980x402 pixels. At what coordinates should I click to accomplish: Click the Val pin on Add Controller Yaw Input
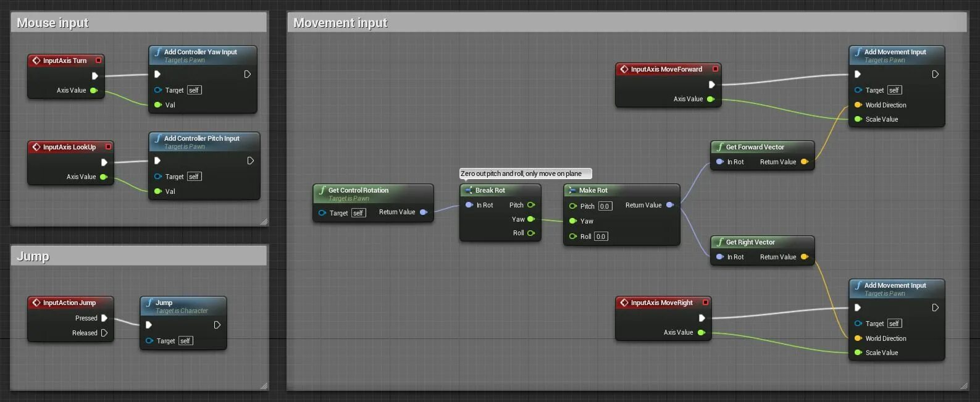[158, 105]
